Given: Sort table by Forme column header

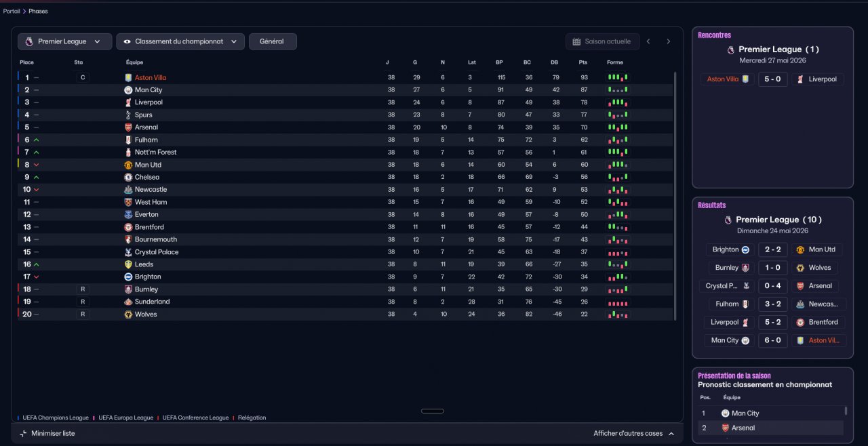Looking at the screenshot, I should point(615,62).
